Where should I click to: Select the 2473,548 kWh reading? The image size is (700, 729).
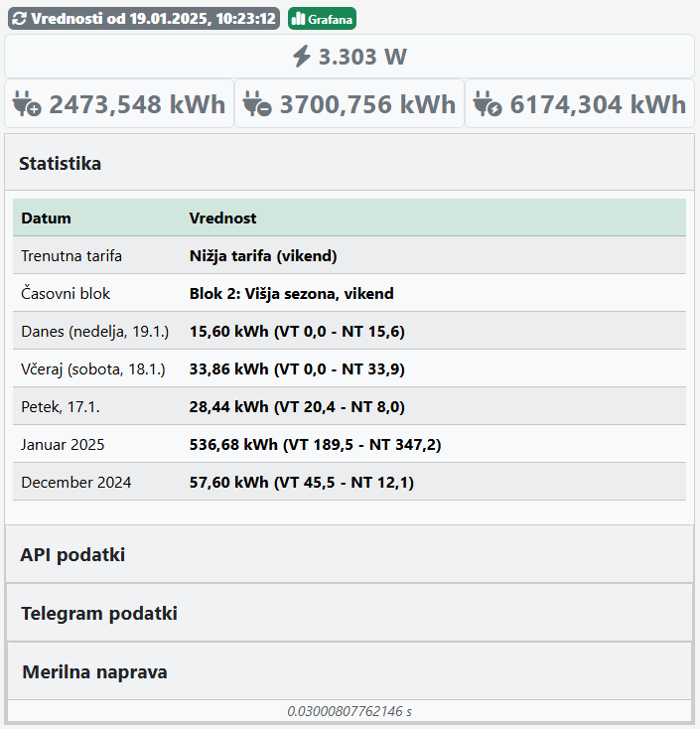tap(137, 103)
